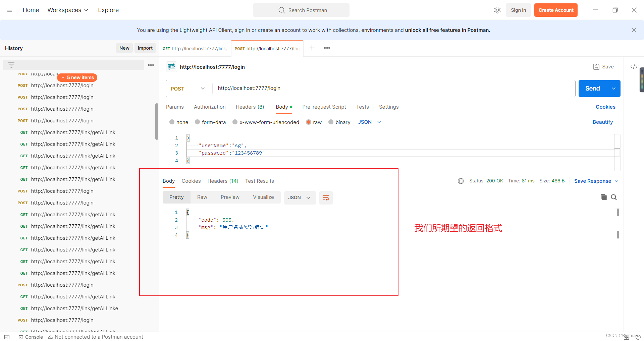Switch to response Cookies tab

[x=191, y=181]
